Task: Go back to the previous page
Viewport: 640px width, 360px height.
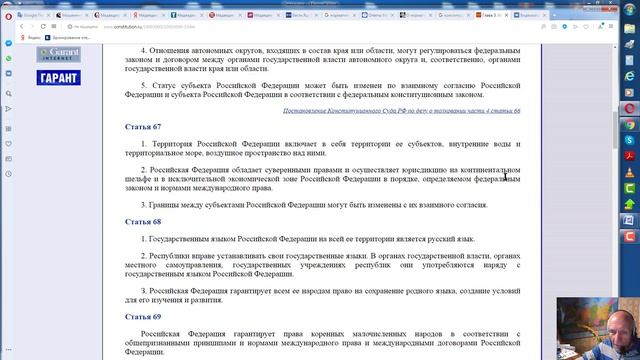Action: [x=22, y=27]
